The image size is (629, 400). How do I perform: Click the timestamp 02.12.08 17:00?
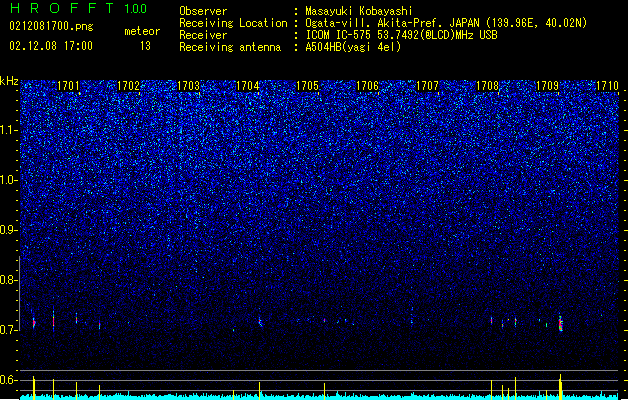tap(51, 46)
